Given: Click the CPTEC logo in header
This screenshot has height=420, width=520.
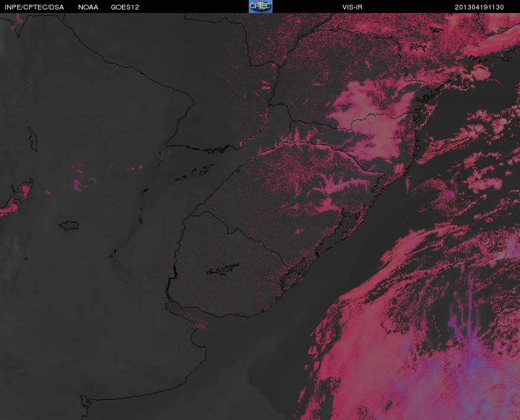Looking at the screenshot, I should pyautogui.click(x=261, y=7).
